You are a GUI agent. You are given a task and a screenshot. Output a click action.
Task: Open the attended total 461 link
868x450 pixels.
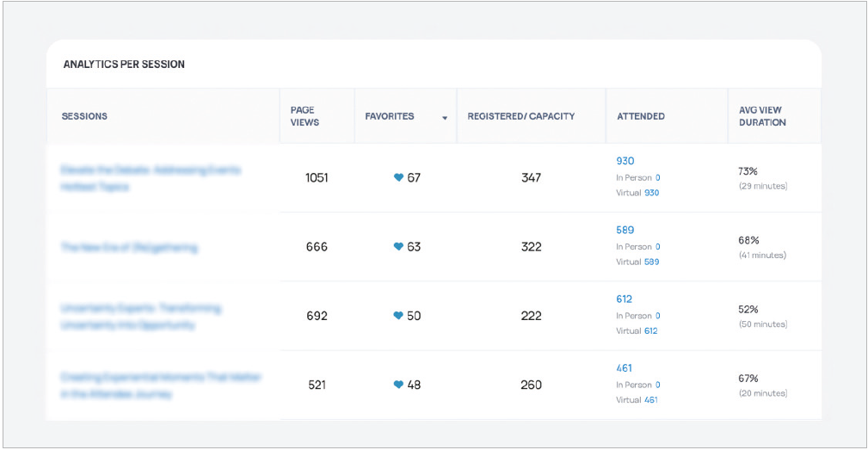coord(624,368)
